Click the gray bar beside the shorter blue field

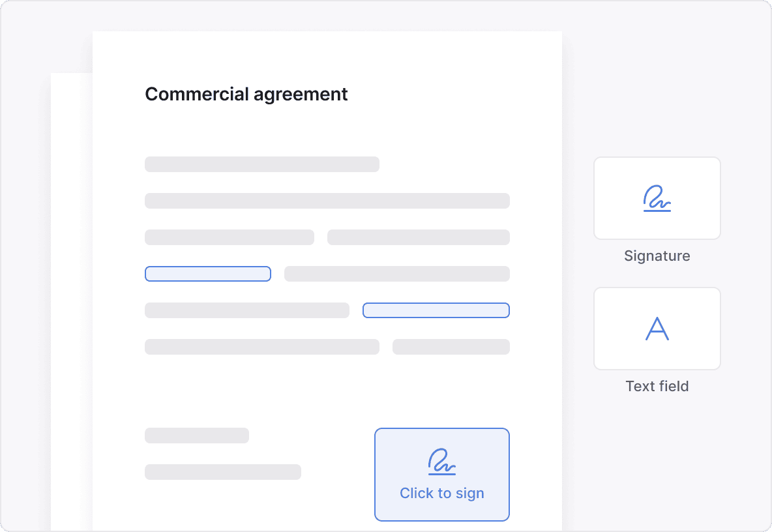click(396, 274)
